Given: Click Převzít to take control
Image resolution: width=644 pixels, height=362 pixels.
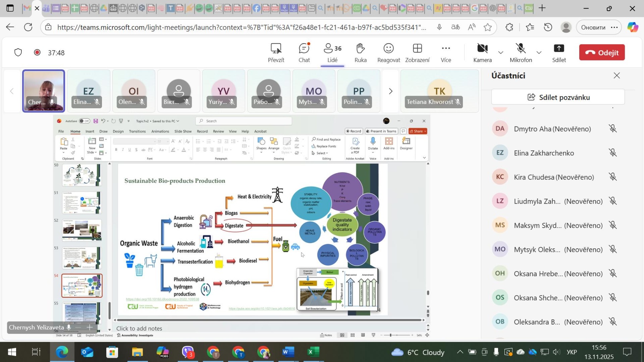Looking at the screenshot, I should tap(276, 53).
